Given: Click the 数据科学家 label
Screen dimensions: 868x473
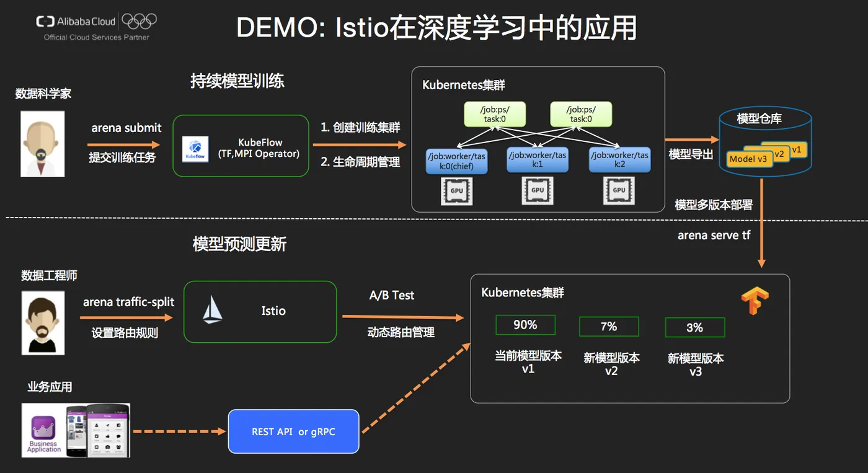Looking at the screenshot, I should (43, 94).
